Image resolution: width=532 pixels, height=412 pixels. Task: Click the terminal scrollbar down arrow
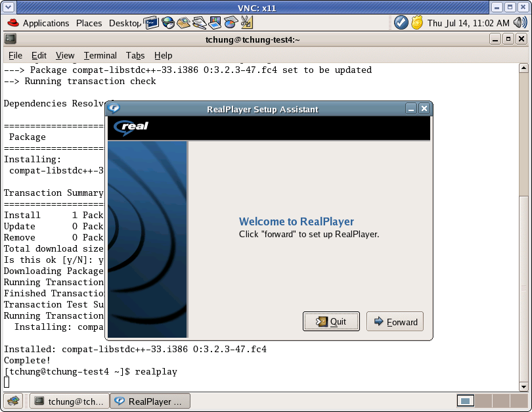523,386
